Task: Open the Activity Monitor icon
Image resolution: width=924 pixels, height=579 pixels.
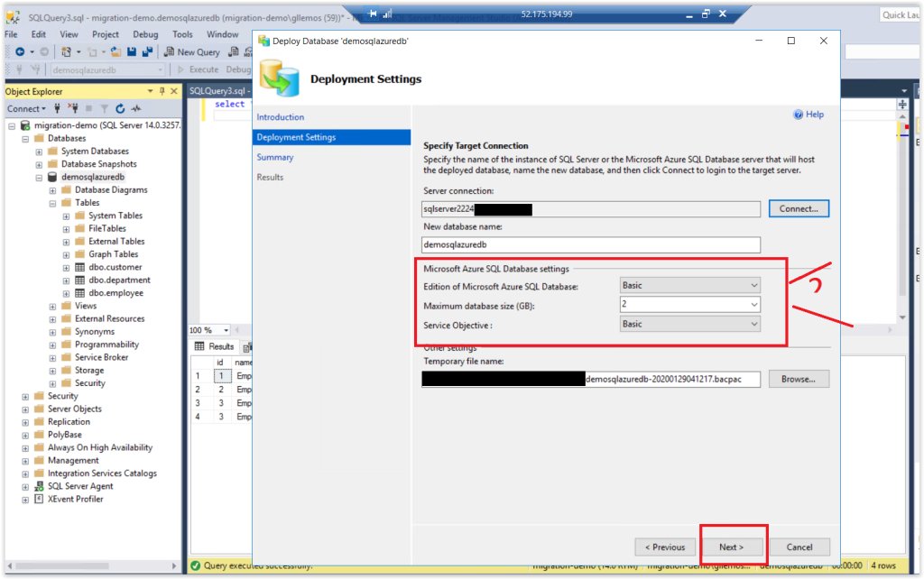Action: tap(136, 108)
